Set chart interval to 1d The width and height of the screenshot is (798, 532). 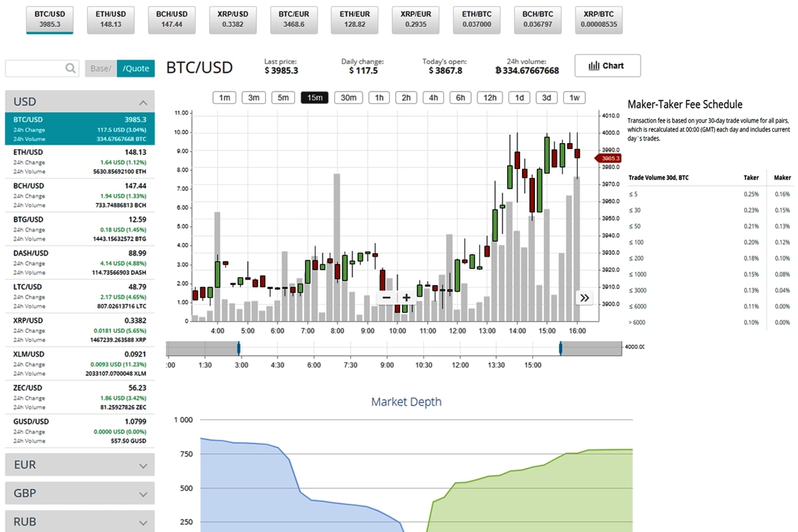(x=520, y=98)
